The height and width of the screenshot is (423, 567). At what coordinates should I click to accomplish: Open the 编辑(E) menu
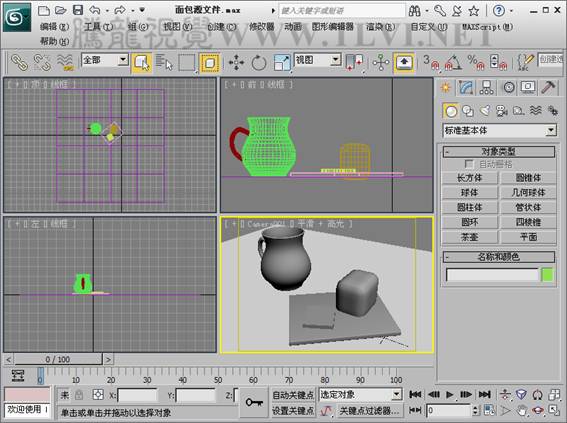pos(55,27)
